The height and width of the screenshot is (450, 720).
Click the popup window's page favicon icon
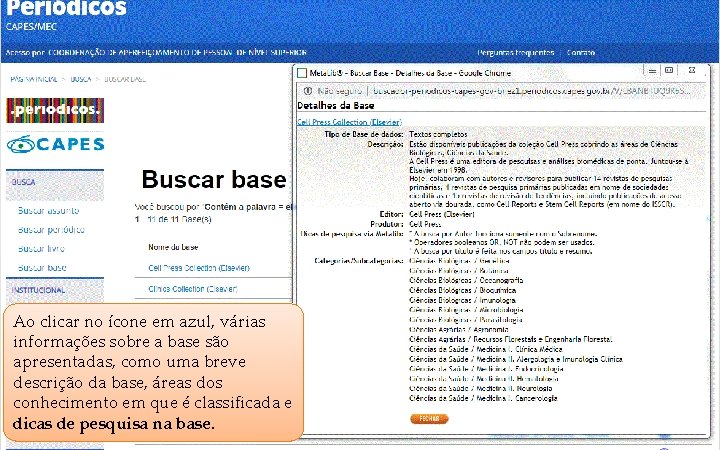click(302, 73)
